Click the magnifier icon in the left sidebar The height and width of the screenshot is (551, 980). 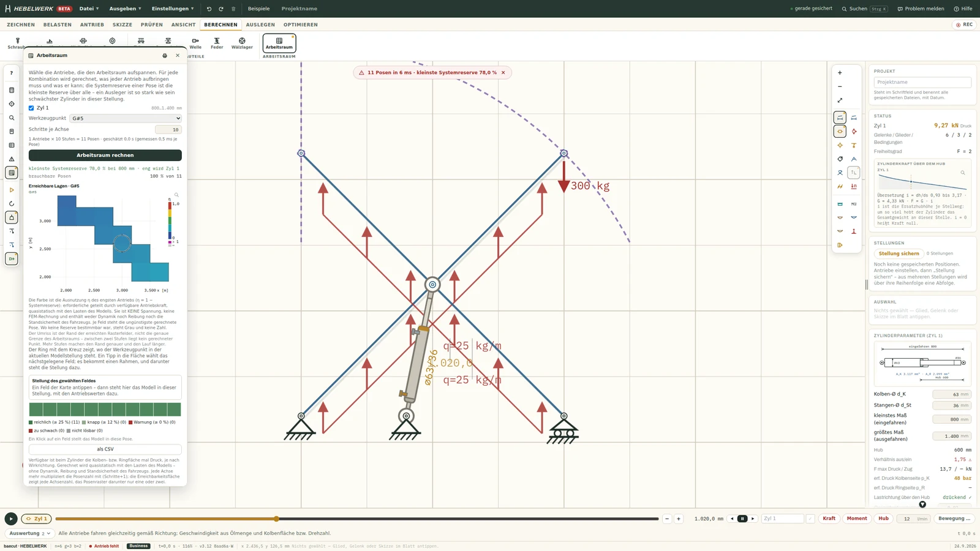(x=11, y=118)
